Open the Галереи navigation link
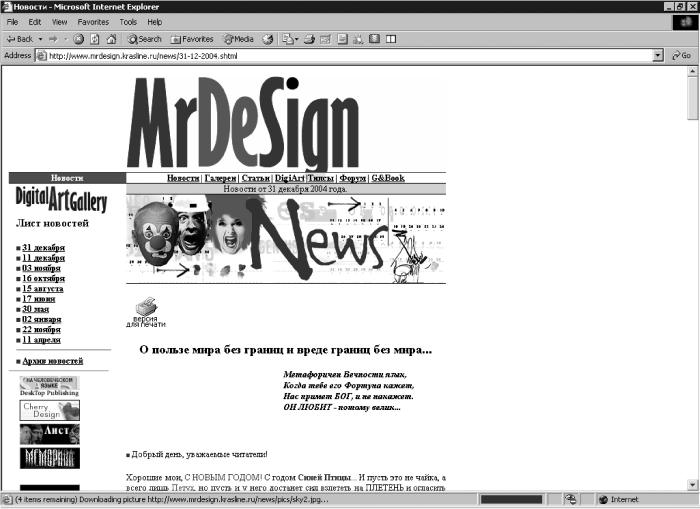 [x=220, y=178]
